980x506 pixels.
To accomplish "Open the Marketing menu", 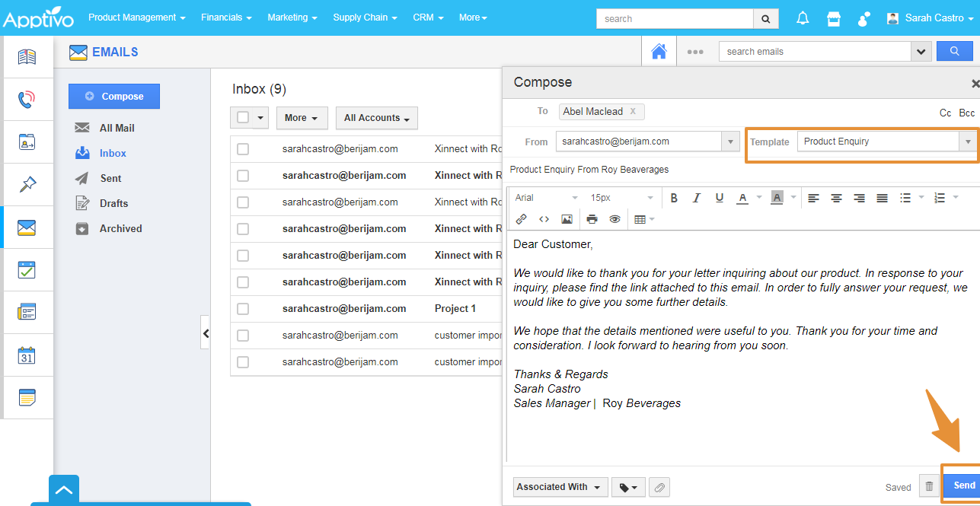I will coord(292,17).
